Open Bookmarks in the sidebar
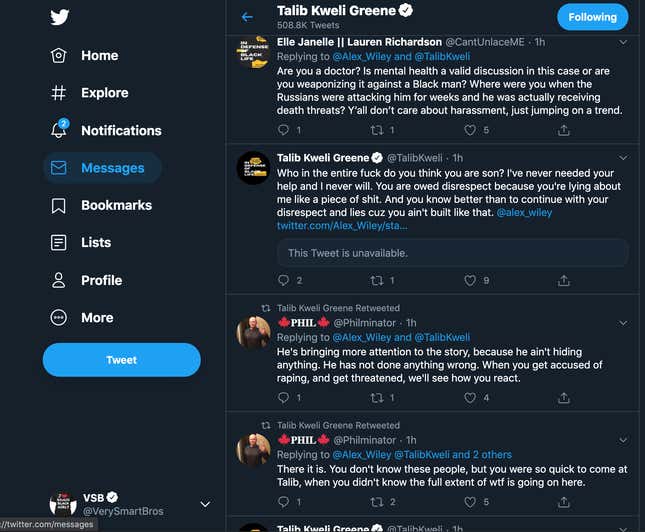The height and width of the screenshot is (532, 645). point(101,205)
